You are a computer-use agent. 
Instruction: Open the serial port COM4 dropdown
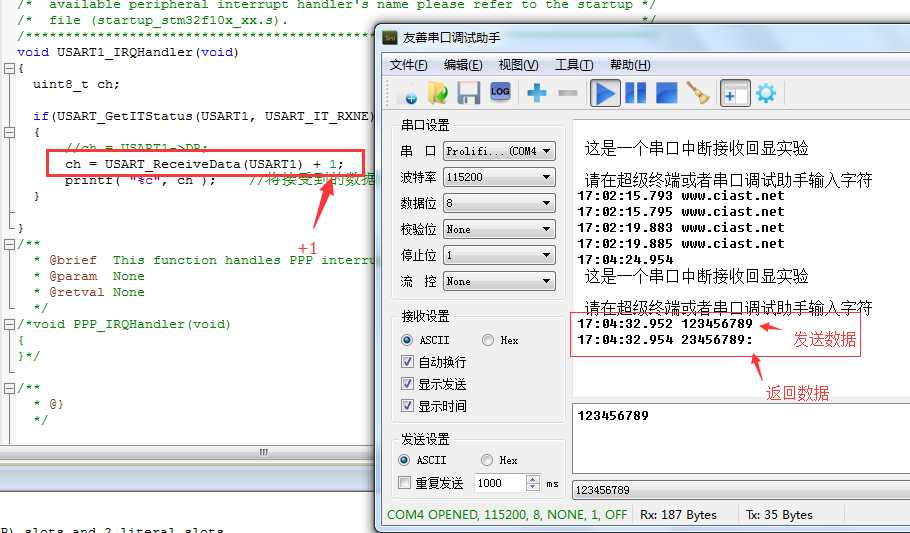click(x=499, y=151)
